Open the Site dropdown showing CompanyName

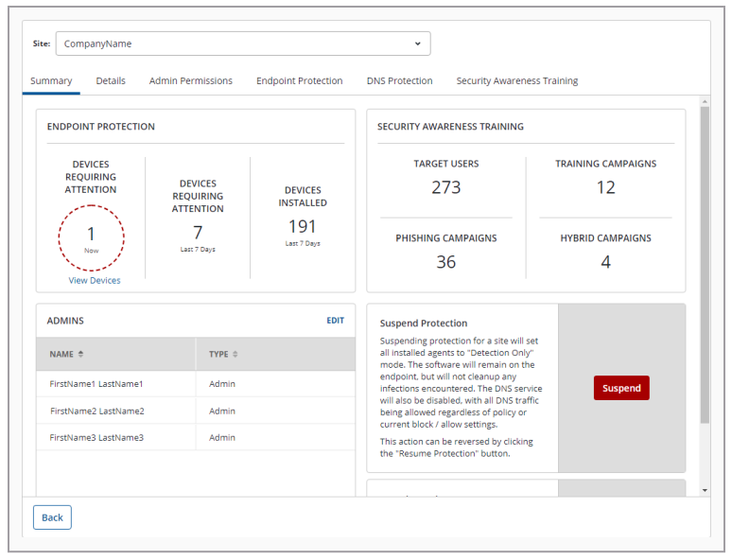click(x=243, y=44)
